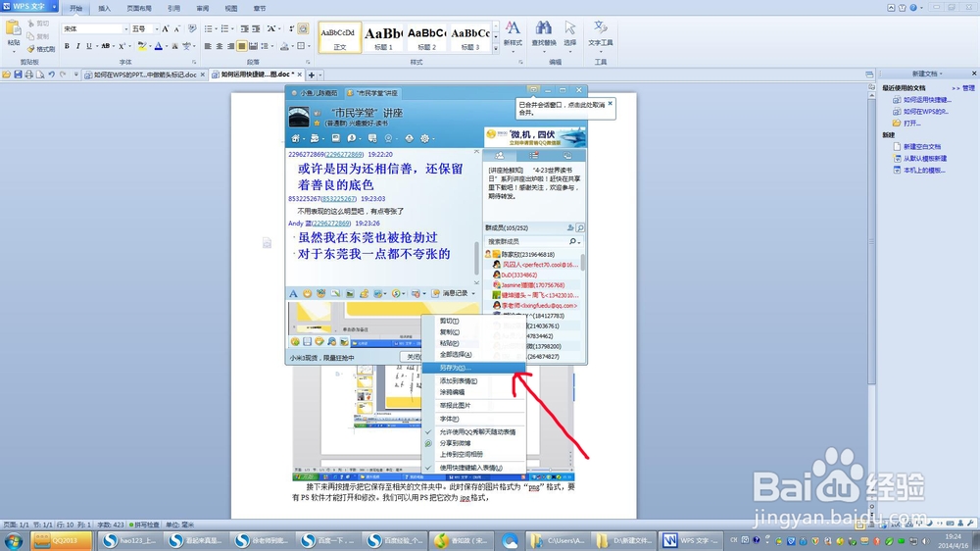
Task: Expand the styles gallery list
Action: 496,49
